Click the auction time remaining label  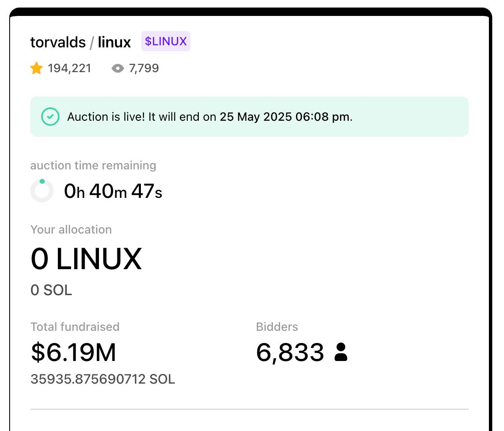tap(93, 166)
